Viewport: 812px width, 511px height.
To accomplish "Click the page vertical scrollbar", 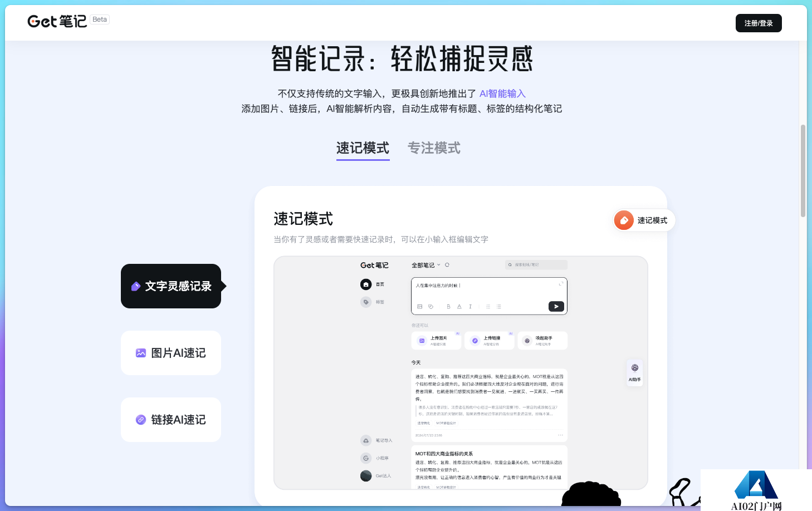I will coord(803,171).
